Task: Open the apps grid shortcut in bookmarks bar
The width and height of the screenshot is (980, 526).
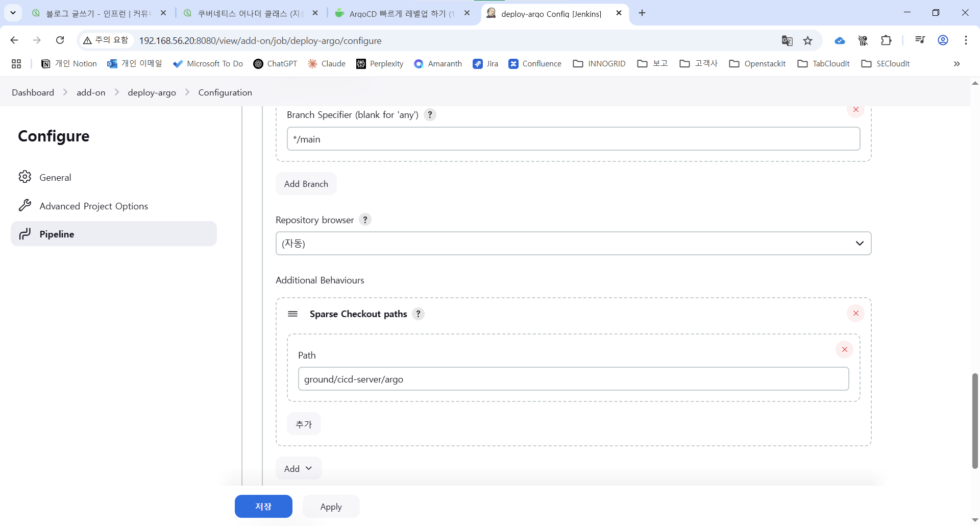Action: tap(16, 64)
